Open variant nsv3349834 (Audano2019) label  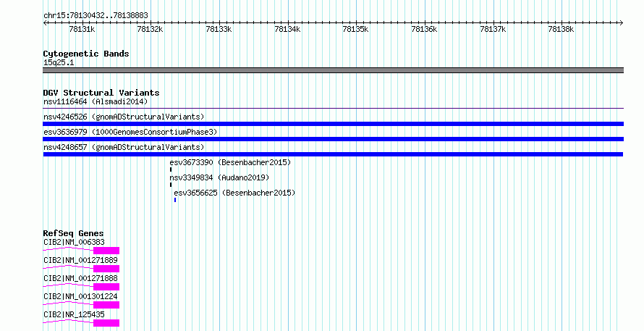[x=219, y=177]
